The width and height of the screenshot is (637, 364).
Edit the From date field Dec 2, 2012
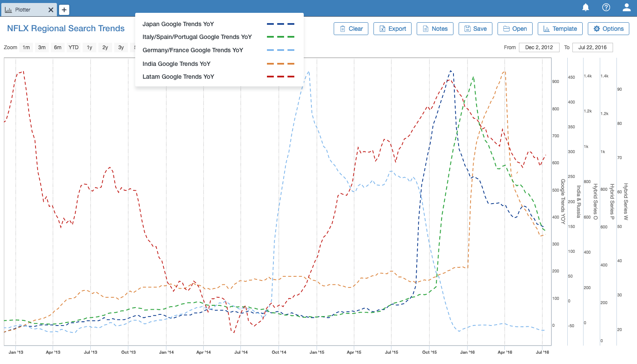click(539, 47)
